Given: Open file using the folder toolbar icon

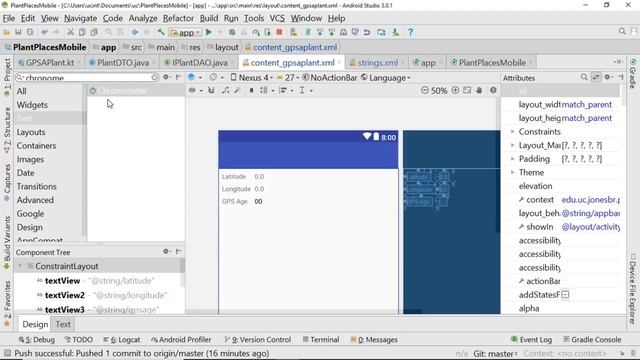Looking at the screenshot, I should point(7,32).
